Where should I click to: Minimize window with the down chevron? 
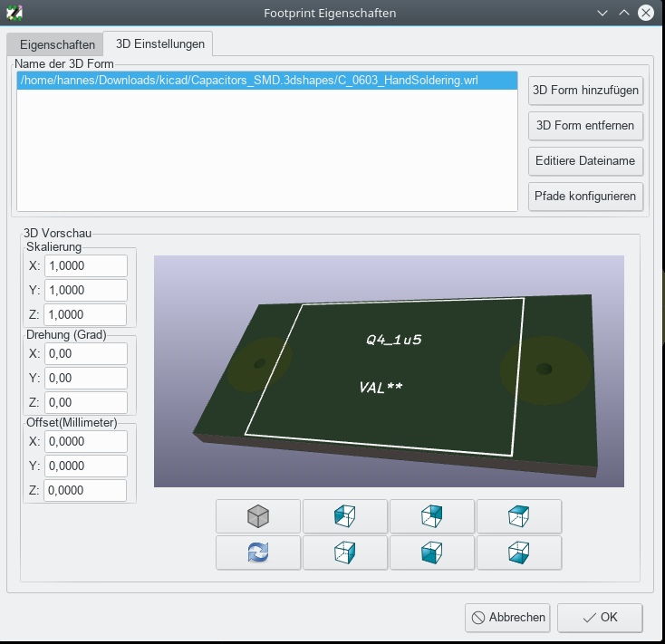pos(602,13)
